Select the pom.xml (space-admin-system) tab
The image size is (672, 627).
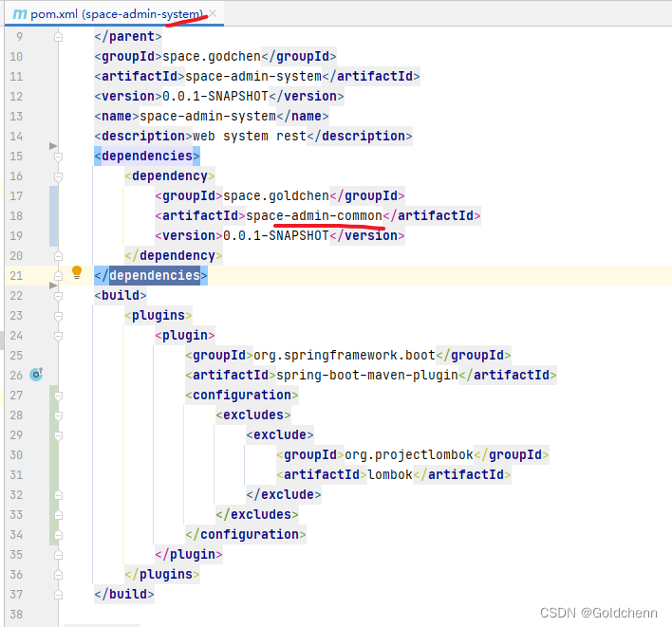pyautogui.click(x=115, y=14)
